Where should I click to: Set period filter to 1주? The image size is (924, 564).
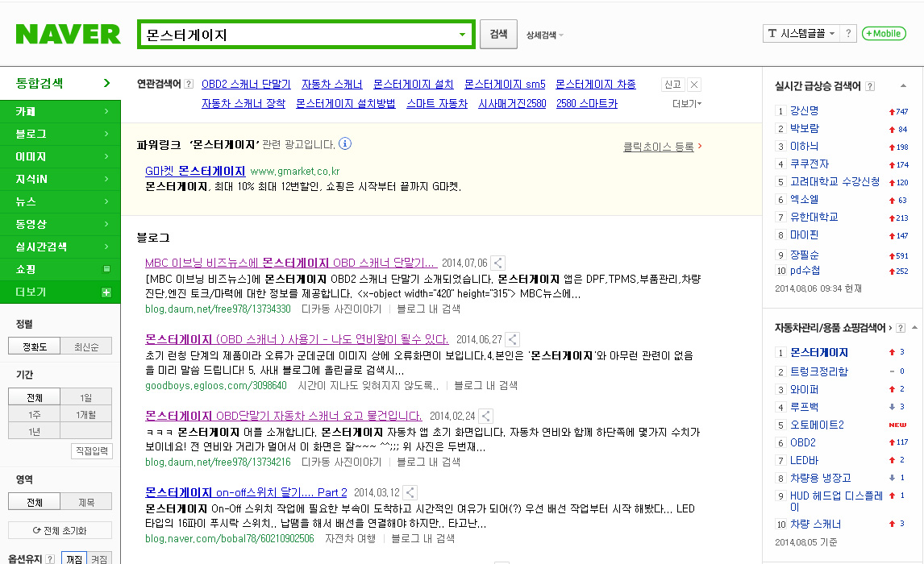coord(34,414)
